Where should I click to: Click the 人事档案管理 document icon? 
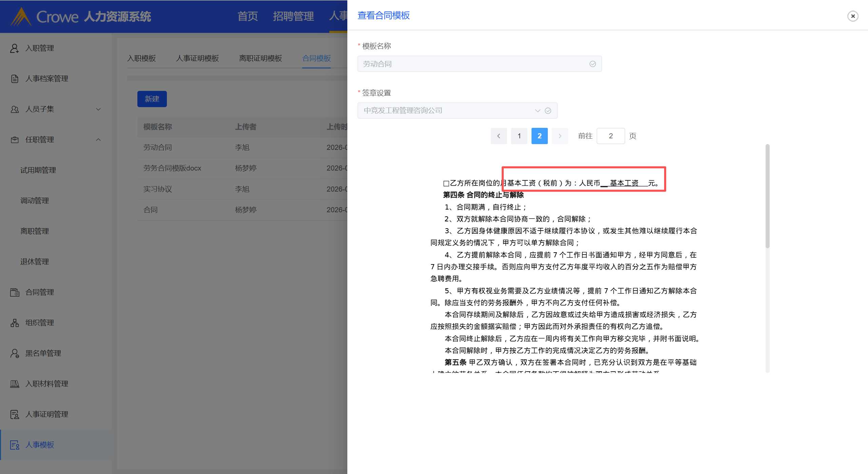tap(14, 79)
